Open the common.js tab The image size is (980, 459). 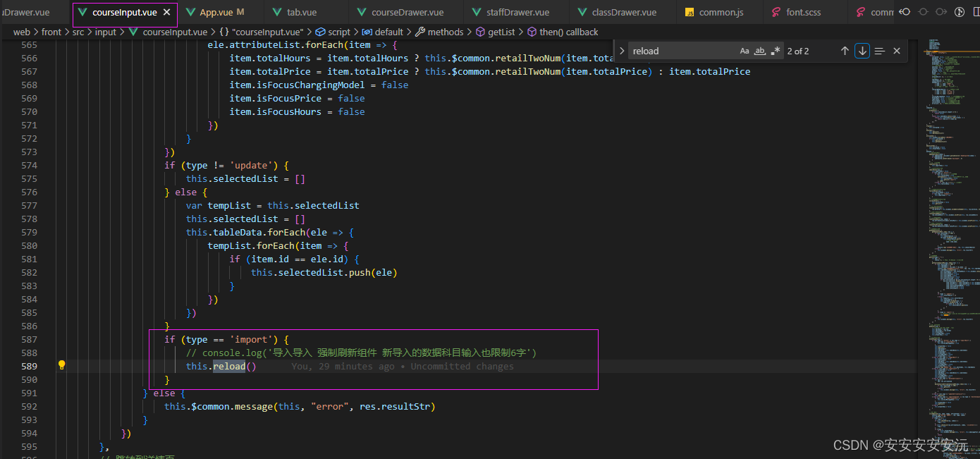[721, 12]
